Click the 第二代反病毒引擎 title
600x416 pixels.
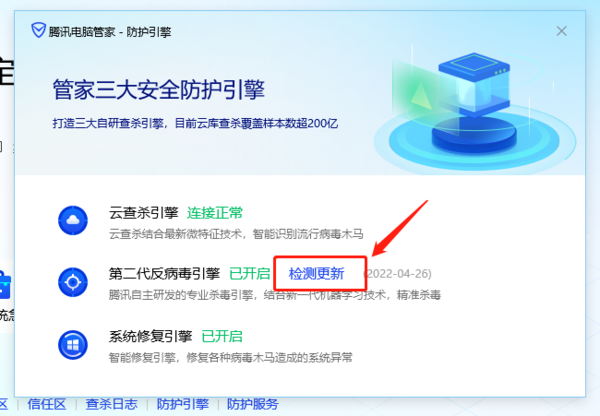pyautogui.click(x=165, y=274)
